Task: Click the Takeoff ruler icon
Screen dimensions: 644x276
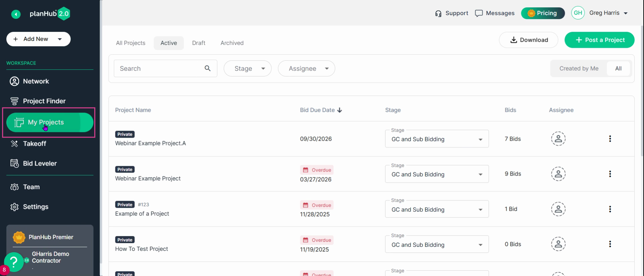Action: pyautogui.click(x=14, y=144)
